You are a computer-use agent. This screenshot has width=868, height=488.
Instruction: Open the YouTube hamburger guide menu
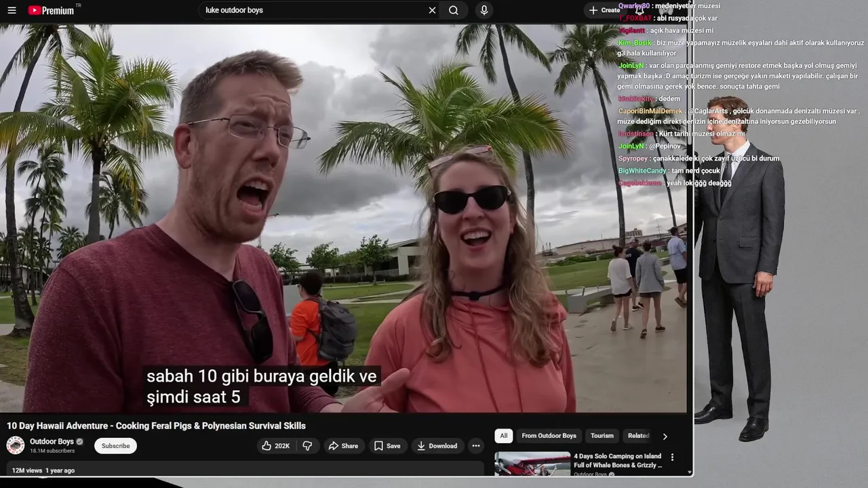pos(12,10)
